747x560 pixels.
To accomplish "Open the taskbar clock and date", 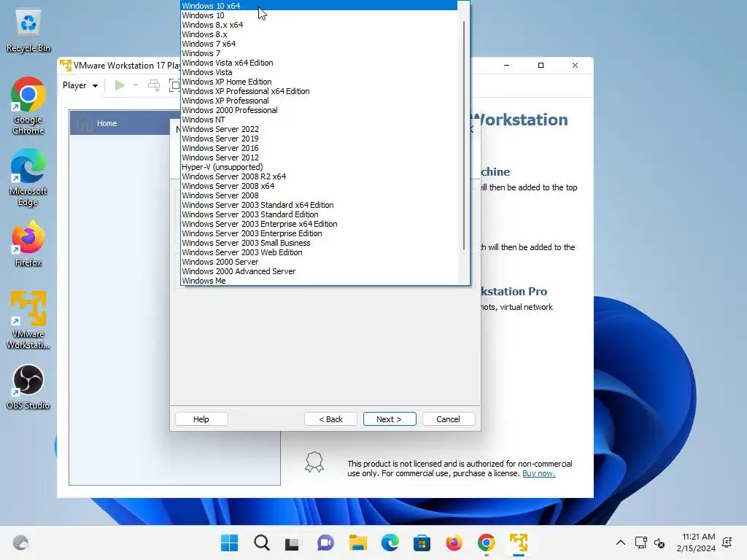I will coord(696,542).
